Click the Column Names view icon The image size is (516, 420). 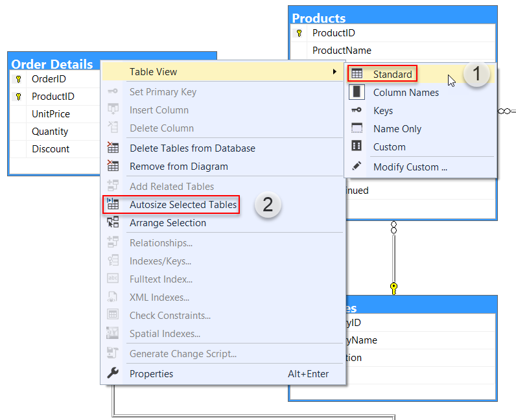tap(357, 93)
